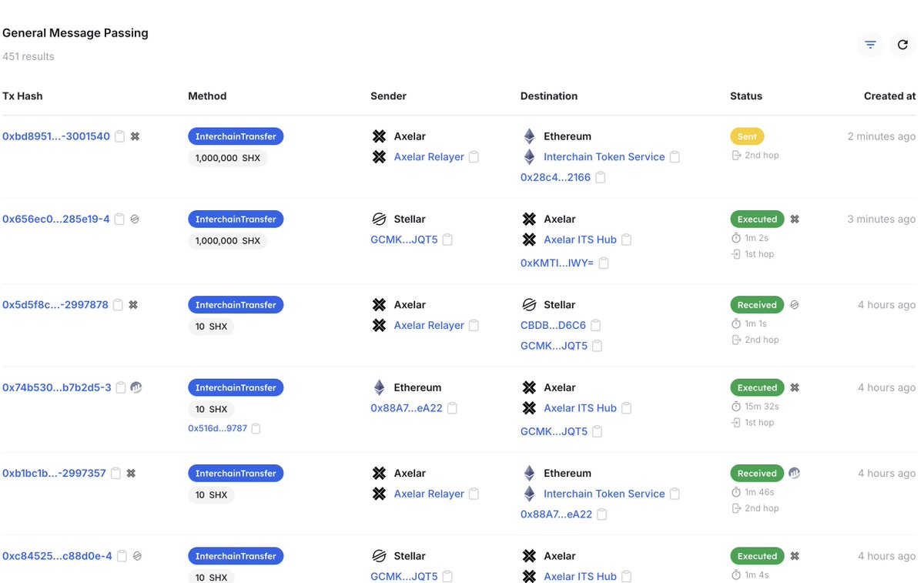The height and width of the screenshot is (583, 924).
Task: Open Axelar ITS Hub link in second row
Action: [580, 240]
